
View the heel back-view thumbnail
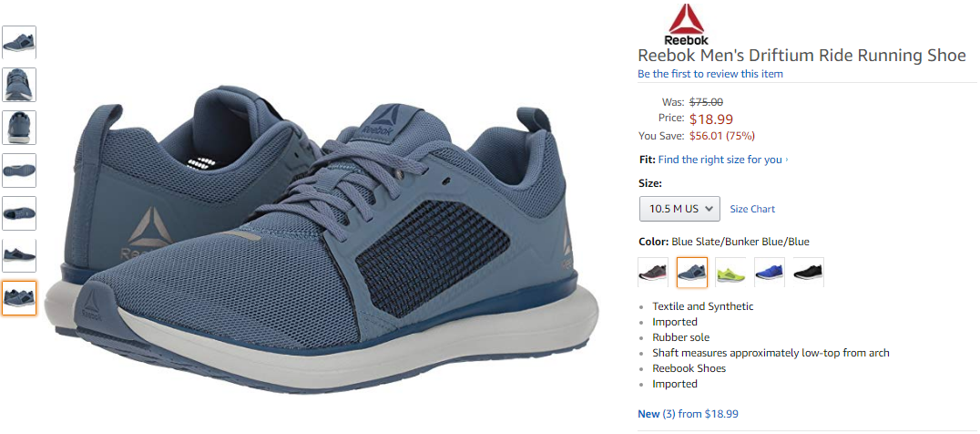coord(19,128)
